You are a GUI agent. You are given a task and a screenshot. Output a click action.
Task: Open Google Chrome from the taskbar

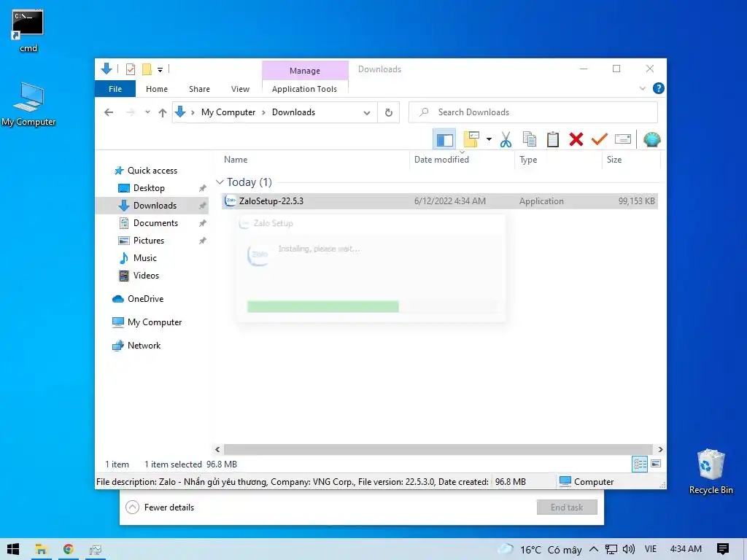[x=68, y=549]
